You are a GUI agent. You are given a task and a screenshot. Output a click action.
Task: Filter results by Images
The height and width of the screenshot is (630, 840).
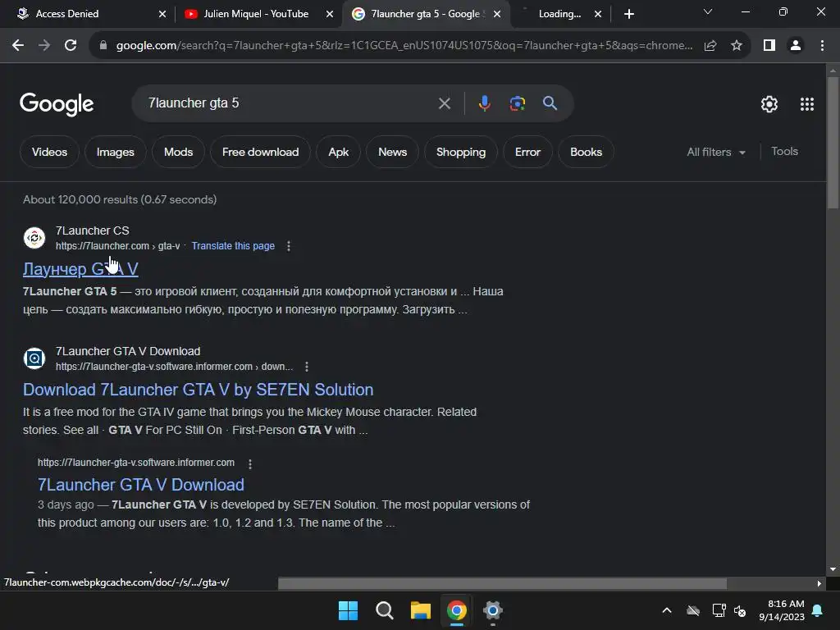115,152
